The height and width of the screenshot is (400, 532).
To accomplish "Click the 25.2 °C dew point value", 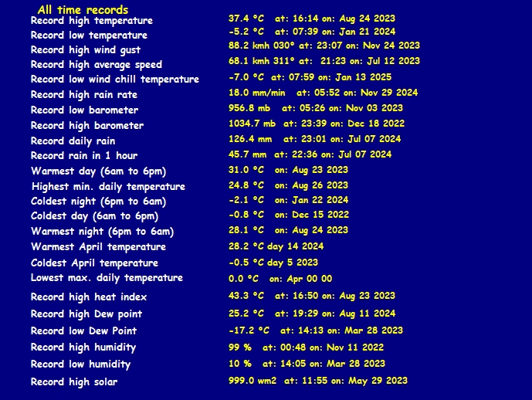I will click(x=312, y=314).
